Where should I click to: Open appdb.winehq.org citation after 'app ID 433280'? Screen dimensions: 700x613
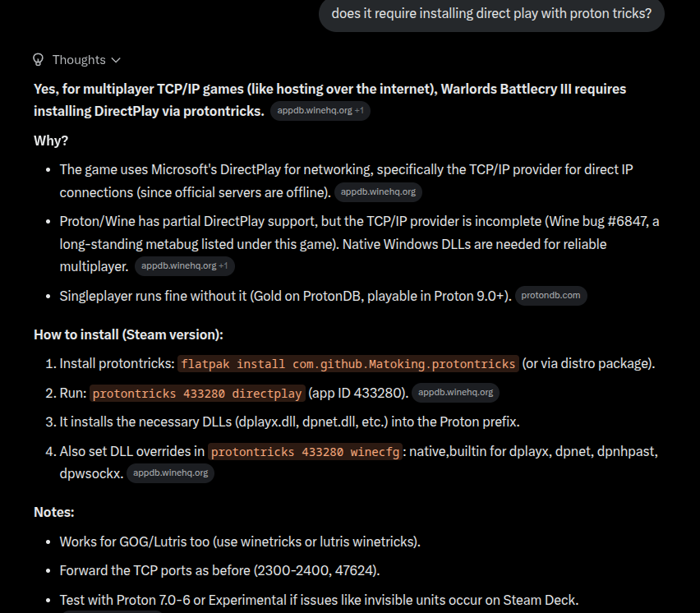pos(455,393)
